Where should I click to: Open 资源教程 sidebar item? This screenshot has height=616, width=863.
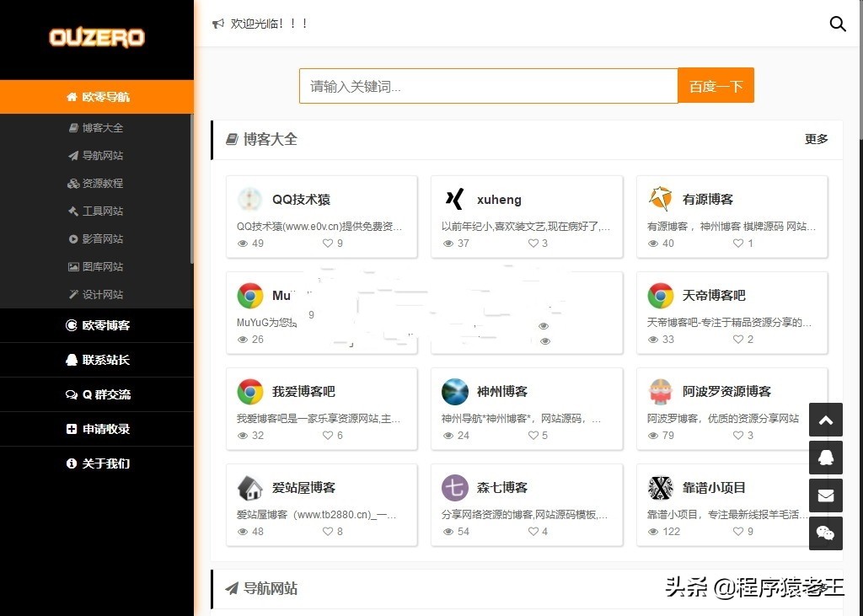96,184
